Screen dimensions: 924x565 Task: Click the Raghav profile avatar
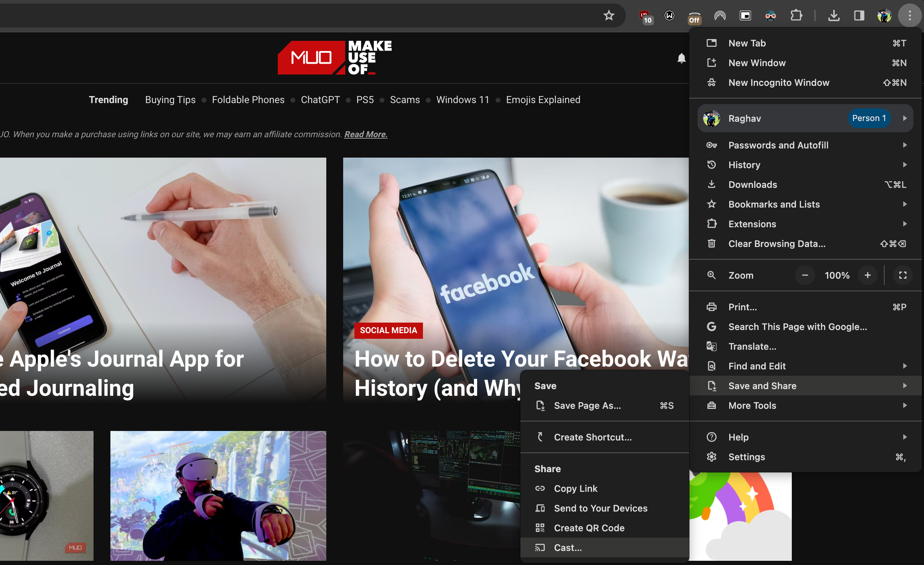(x=711, y=118)
